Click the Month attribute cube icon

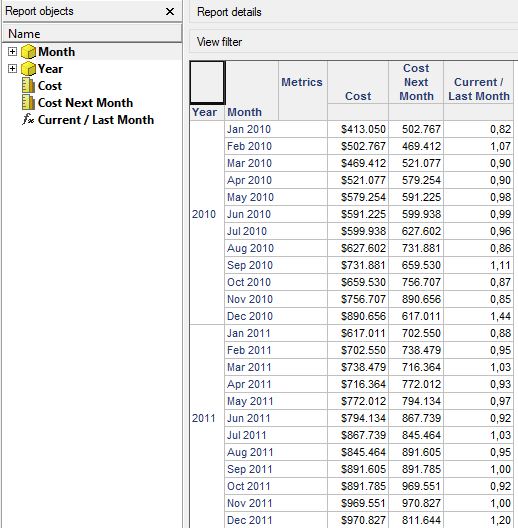pyautogui.click(x=28, y=52)
